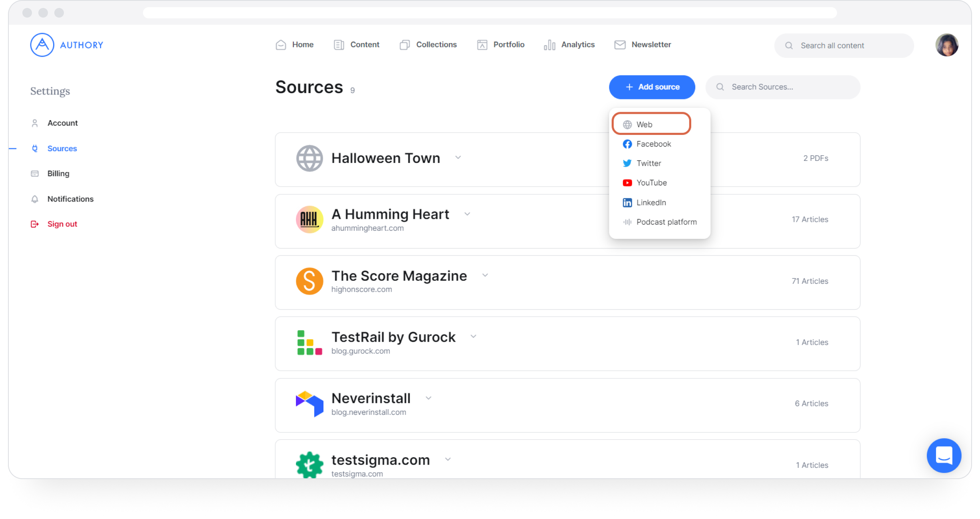Choose YouTube as a source

pyautogui.click(x=645, y=183)
